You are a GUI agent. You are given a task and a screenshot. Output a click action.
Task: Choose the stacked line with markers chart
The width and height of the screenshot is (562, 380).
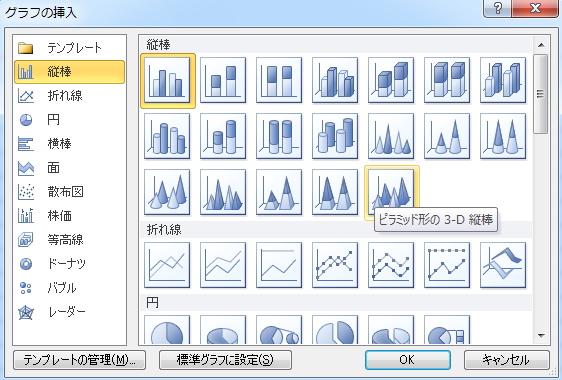[x=391, y=265]
